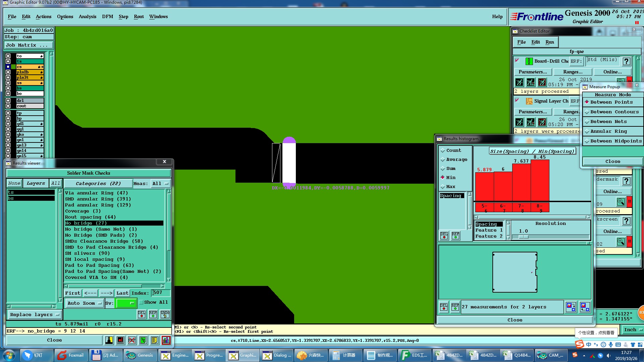Toggle the Show All checkbox
This screenshot has height=362, width=644.
(141, 302)
